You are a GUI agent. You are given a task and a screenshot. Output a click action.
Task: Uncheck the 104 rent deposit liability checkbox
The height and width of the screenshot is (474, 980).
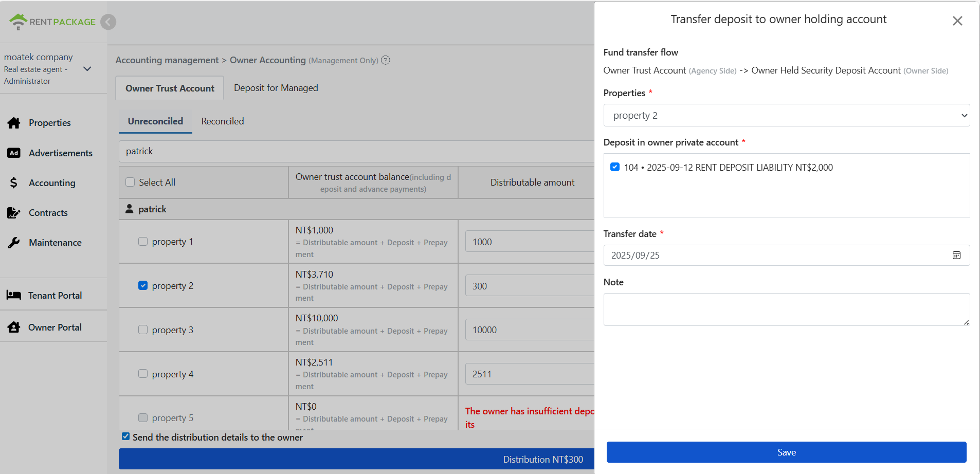coord(614,167)
